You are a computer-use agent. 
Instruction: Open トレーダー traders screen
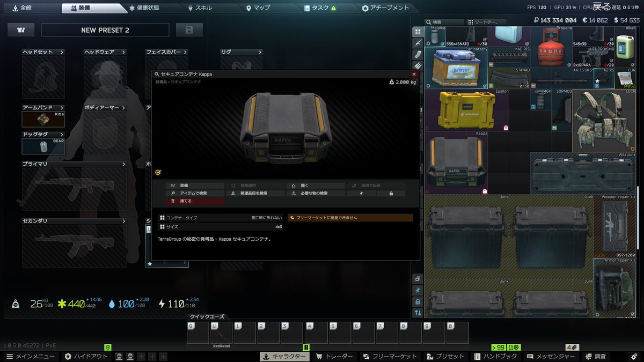334,356
